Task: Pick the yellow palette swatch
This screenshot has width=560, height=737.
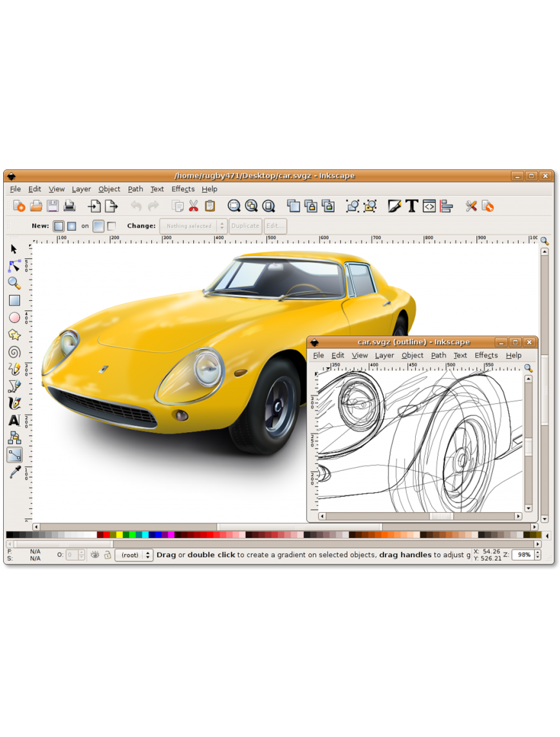Action: click(x=119, y=535)
